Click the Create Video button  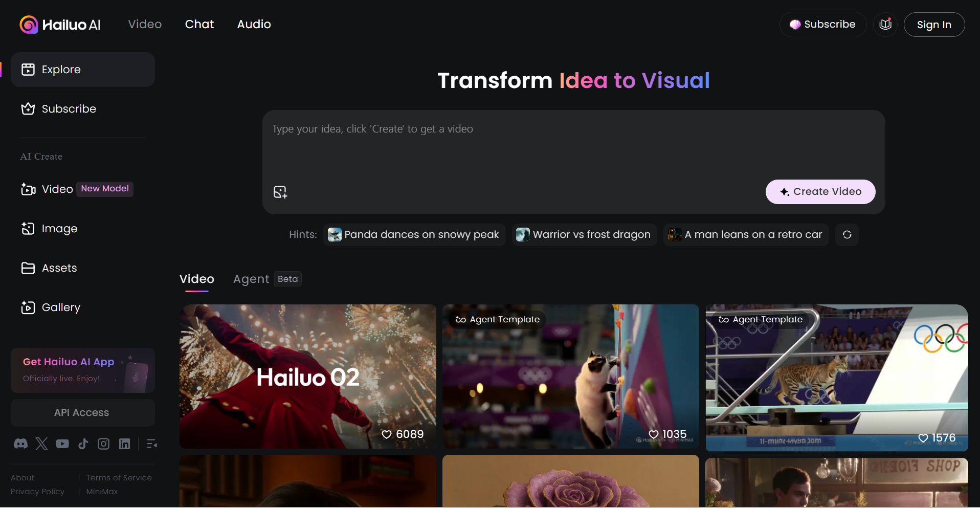(x=820, y=192)
